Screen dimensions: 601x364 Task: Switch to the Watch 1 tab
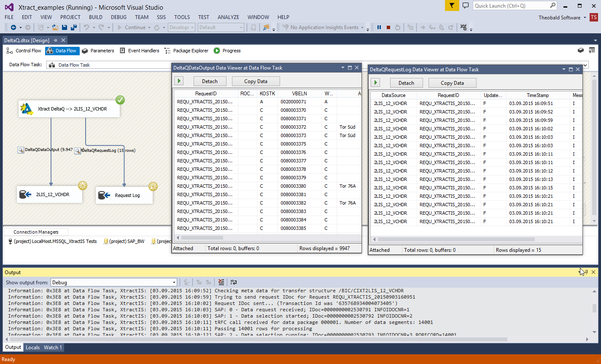pyautogui.click(x=53, y=348)
